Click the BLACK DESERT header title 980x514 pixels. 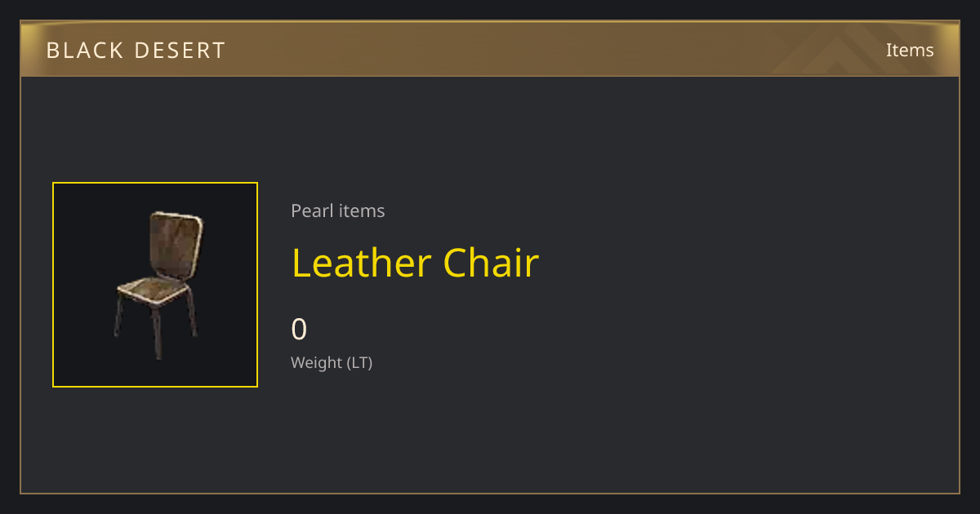(x=136, y=51)
